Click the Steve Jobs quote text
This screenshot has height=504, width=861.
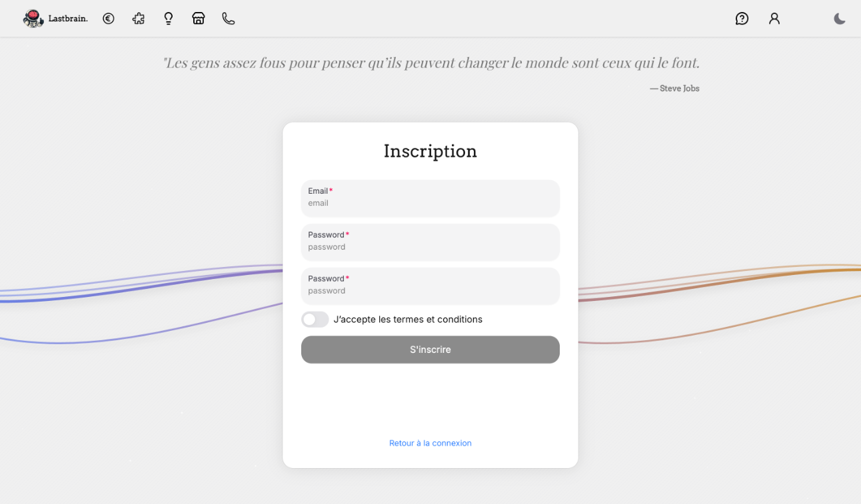(x=431, y=63)
